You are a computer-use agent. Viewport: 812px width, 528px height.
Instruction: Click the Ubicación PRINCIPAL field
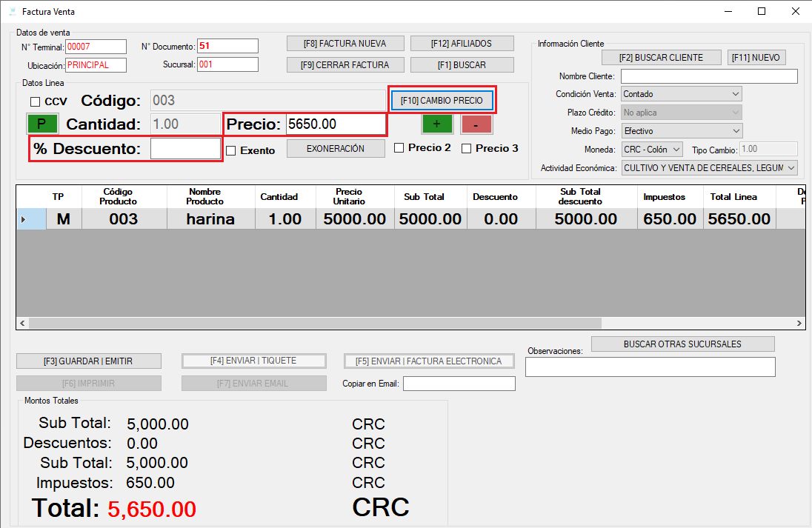(96, 65)
